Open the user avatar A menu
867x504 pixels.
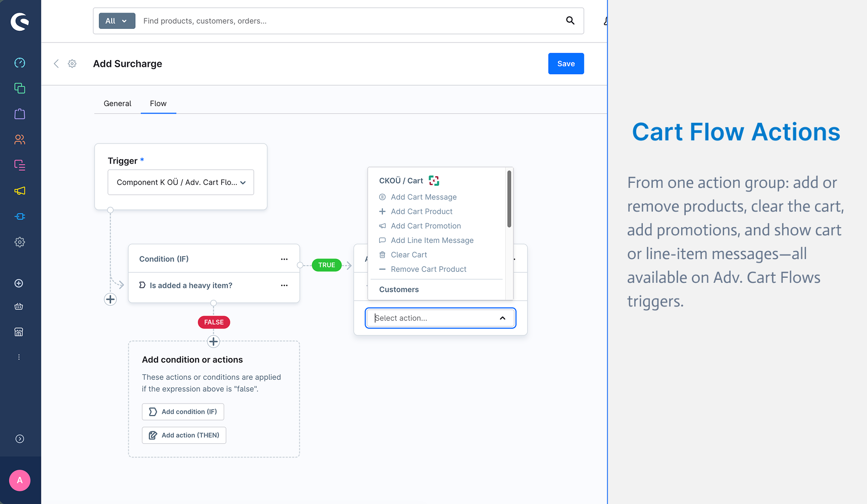tap(20, 480)
